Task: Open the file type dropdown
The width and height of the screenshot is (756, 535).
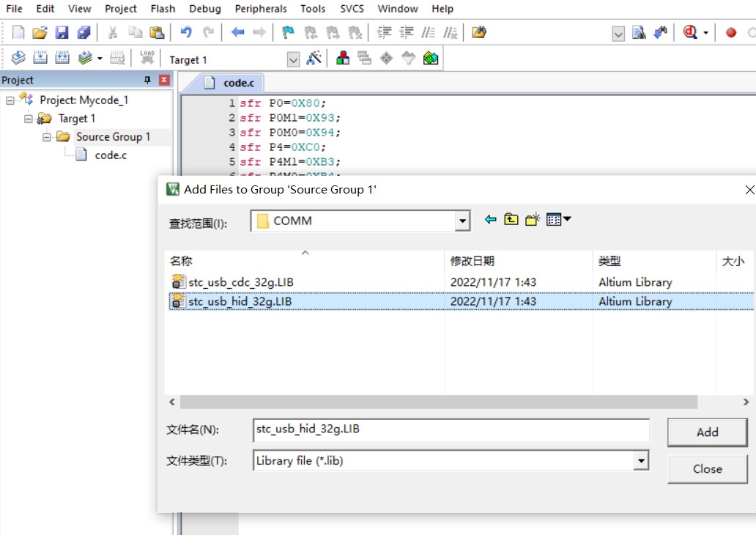Action: 641,461
